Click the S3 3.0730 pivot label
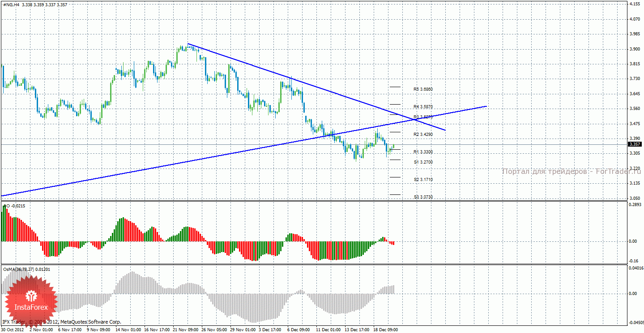Screen dimensions: 644x333 tap(423, 197)
